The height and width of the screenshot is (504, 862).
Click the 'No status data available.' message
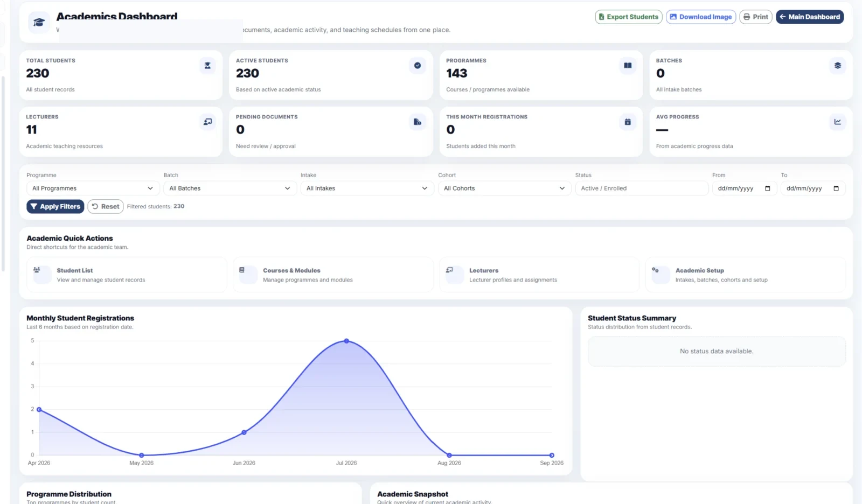(717, 351)
